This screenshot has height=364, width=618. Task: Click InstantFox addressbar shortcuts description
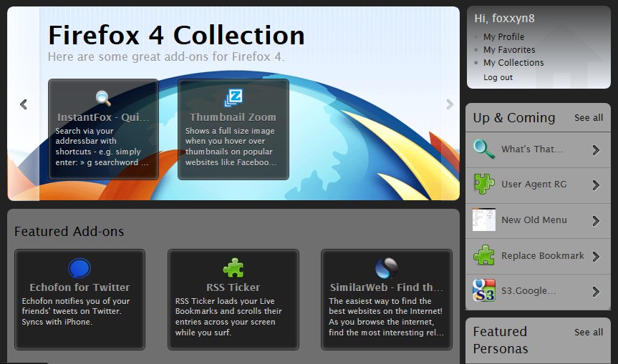click(102, 147)
